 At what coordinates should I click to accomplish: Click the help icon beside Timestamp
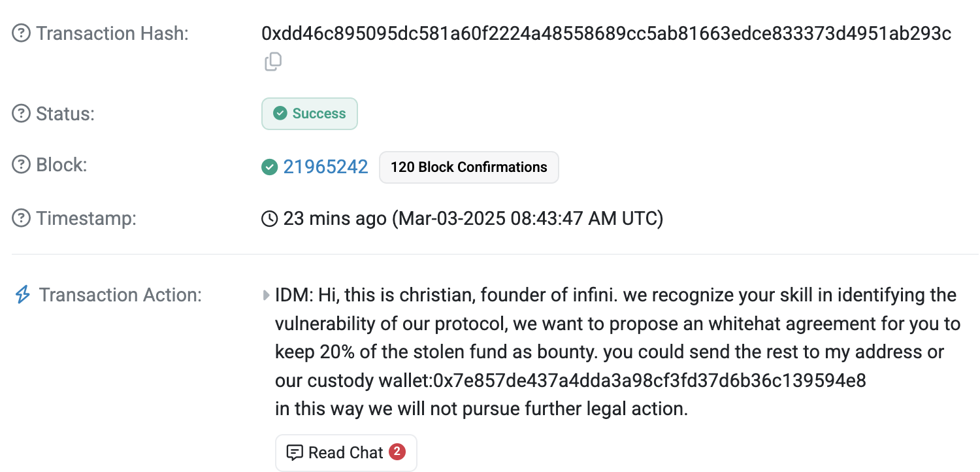click(22, 218)
